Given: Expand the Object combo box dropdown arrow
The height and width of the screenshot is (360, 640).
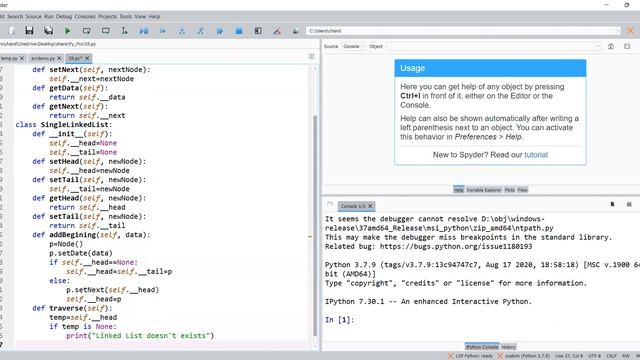Looking at the screenshot, I should 599,47.
